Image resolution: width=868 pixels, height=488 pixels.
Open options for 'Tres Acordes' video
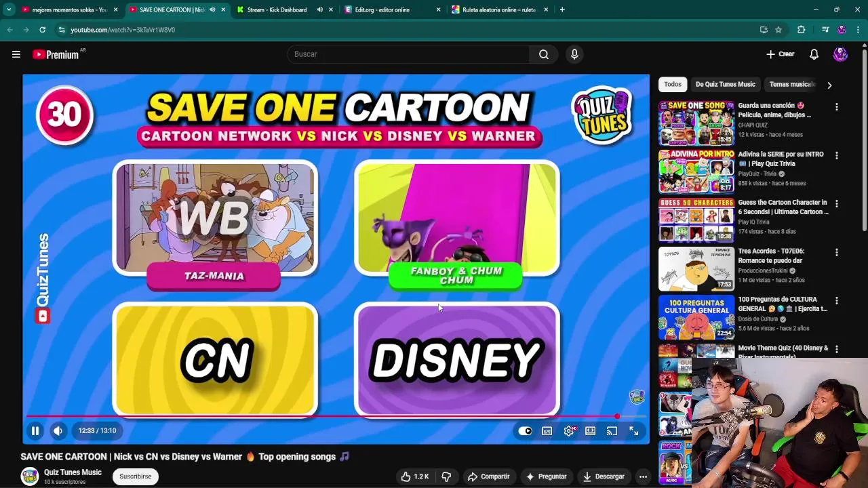pos(836,252)
